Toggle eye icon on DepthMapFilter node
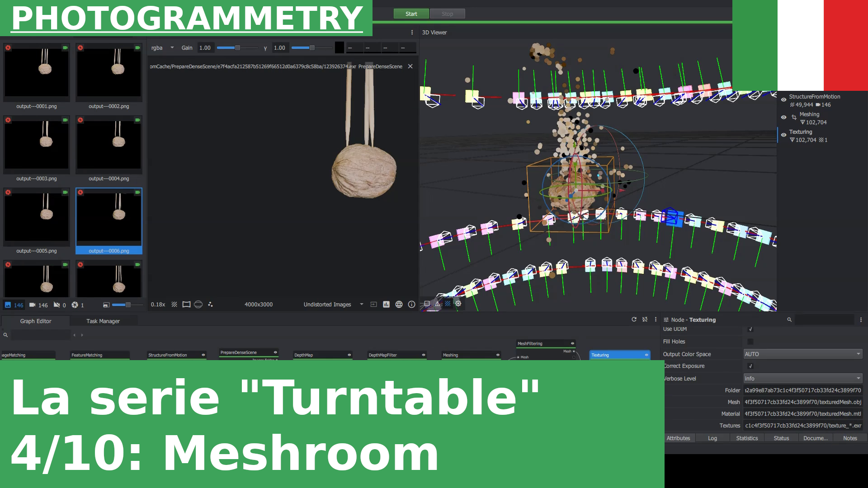868x488 pixels. point(424,355)
